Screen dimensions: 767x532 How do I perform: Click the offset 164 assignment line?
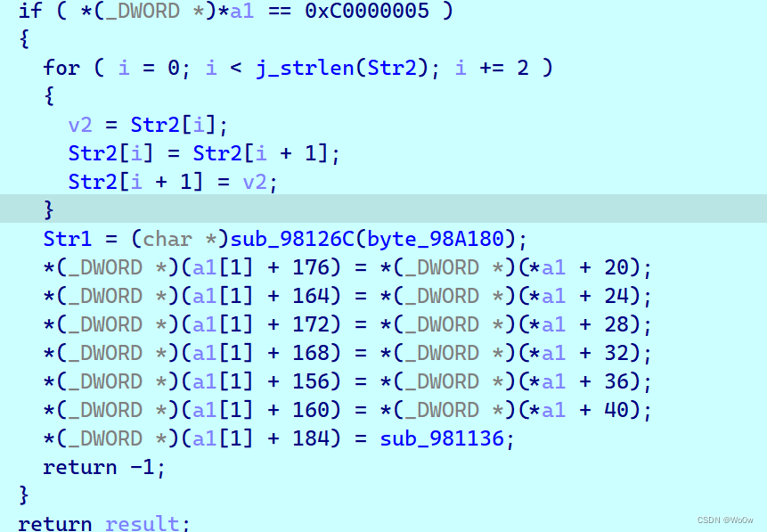(x=347, y=296)
